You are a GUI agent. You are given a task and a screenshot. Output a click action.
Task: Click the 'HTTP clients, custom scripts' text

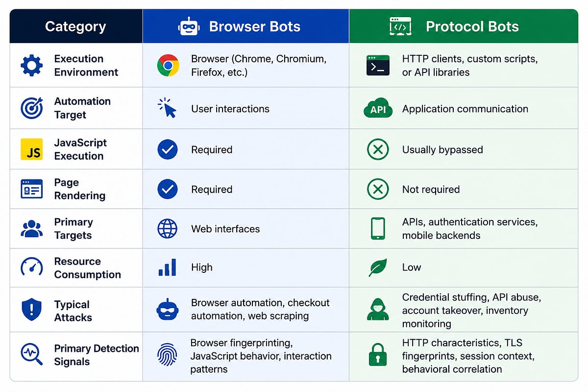click(470, 65)
